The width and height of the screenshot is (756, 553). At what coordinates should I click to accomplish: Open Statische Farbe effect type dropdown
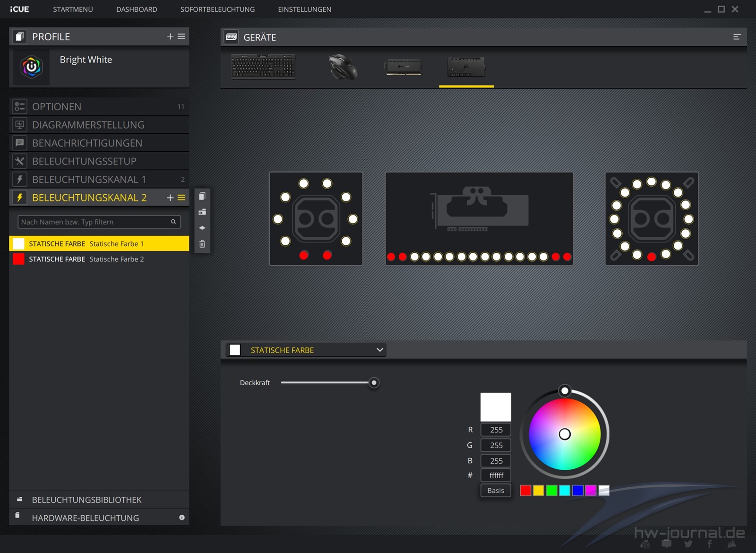[306, 350]
